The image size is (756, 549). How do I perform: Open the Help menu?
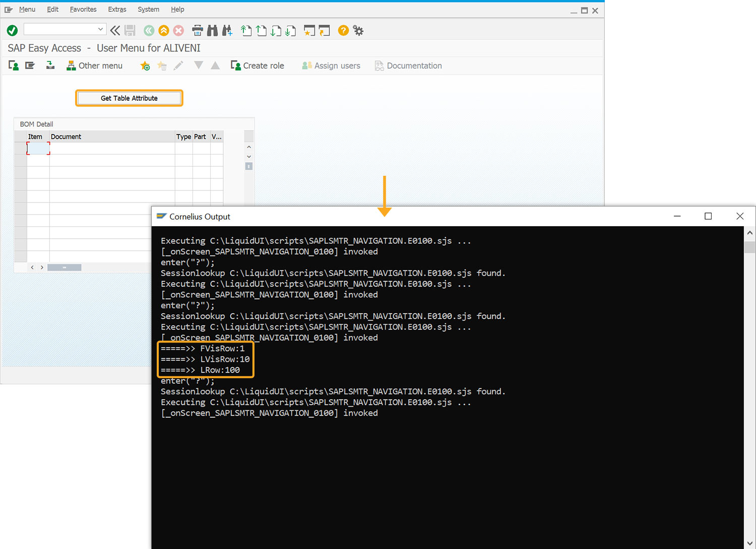pos(177,9)
